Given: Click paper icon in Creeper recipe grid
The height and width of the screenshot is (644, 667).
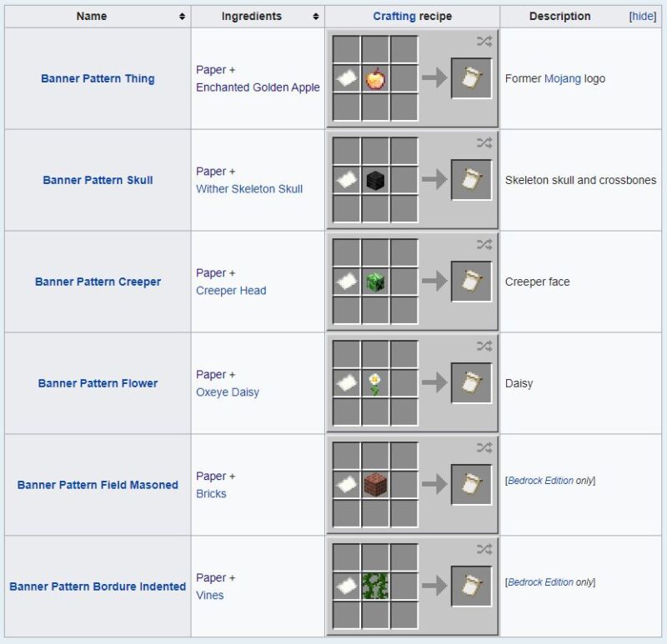Looking at the screenshot, I should click(347, 282).
